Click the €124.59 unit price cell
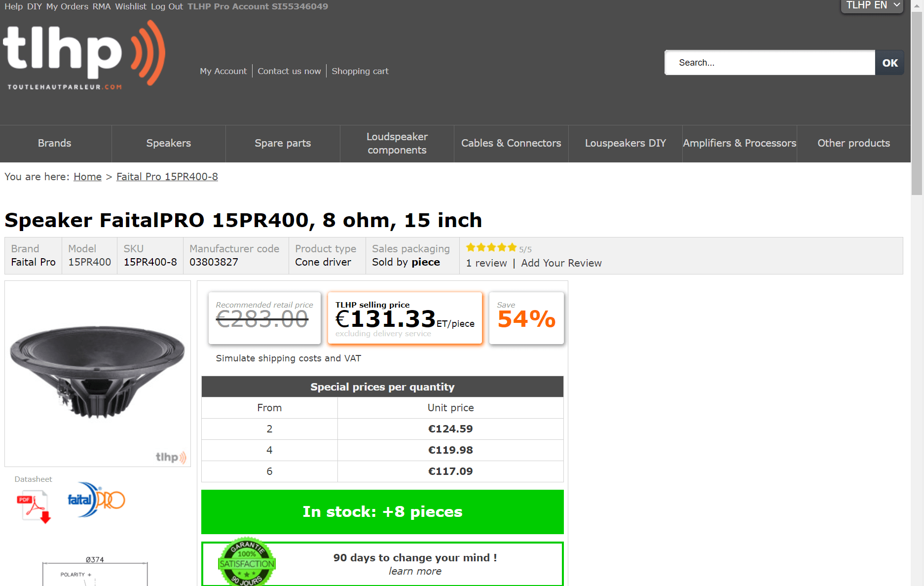 (450, 429)
